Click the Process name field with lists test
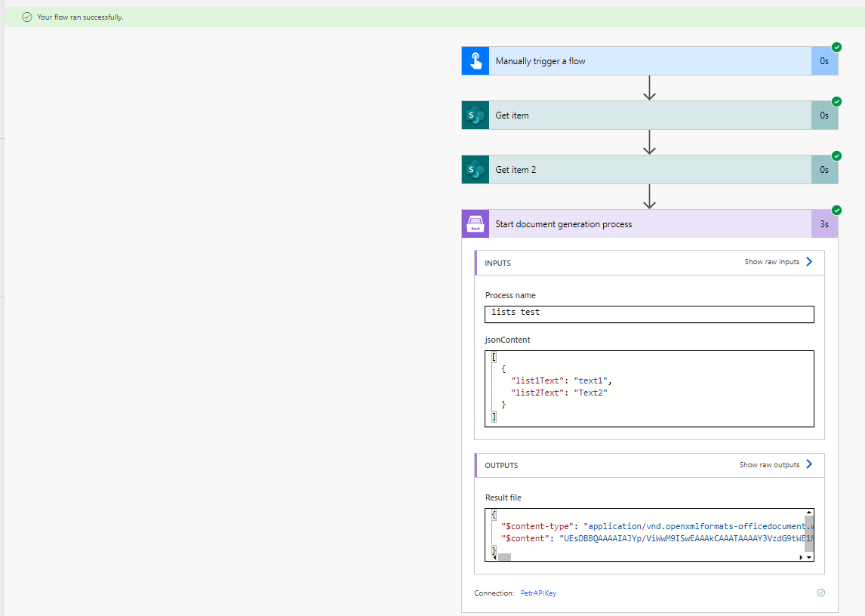This screenshot has width=865, height=616. pos(649,314)
